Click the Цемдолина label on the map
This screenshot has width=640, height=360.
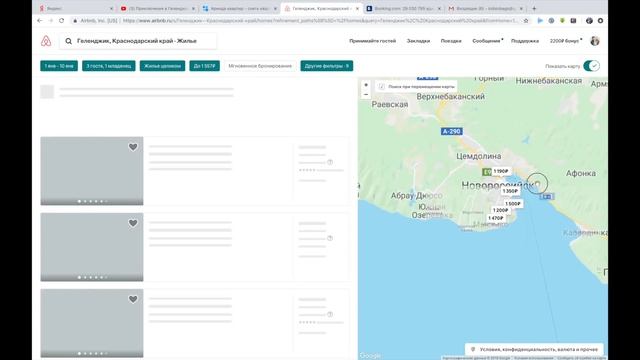[x=479, y=156]
